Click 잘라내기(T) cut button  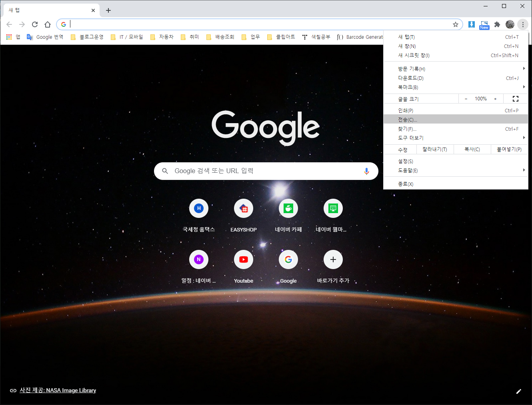click(x=435, y=150)
